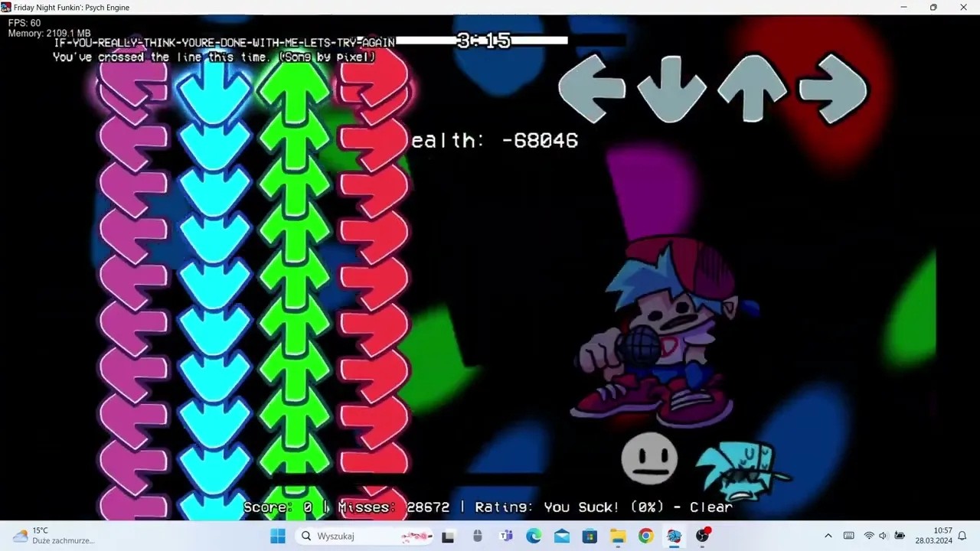Launch Google Chrome from taskbar

pyautogui.click(x=645, y=536)
